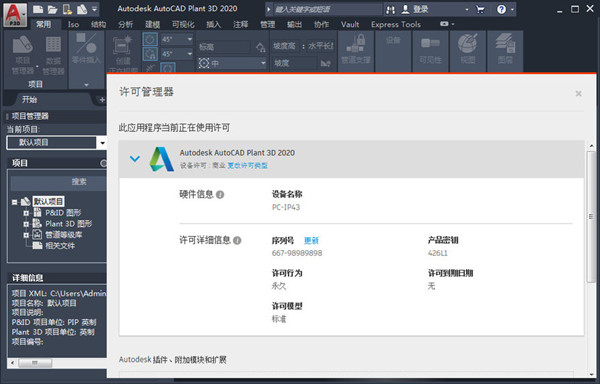The height and width of the screenshot is (384, 600).
Task: Click the horizontal scrollbar in 详细信息 panel
Action: pyautogui.click(x=57, y=362)
